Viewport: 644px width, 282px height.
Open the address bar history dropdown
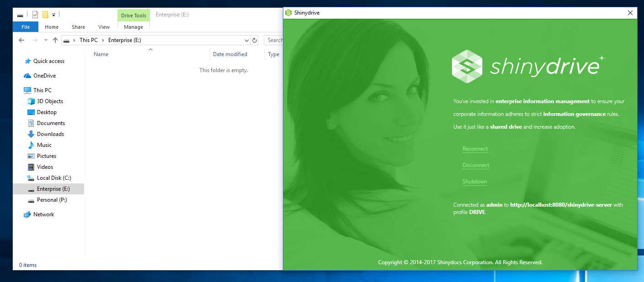(x=247, y=40)
